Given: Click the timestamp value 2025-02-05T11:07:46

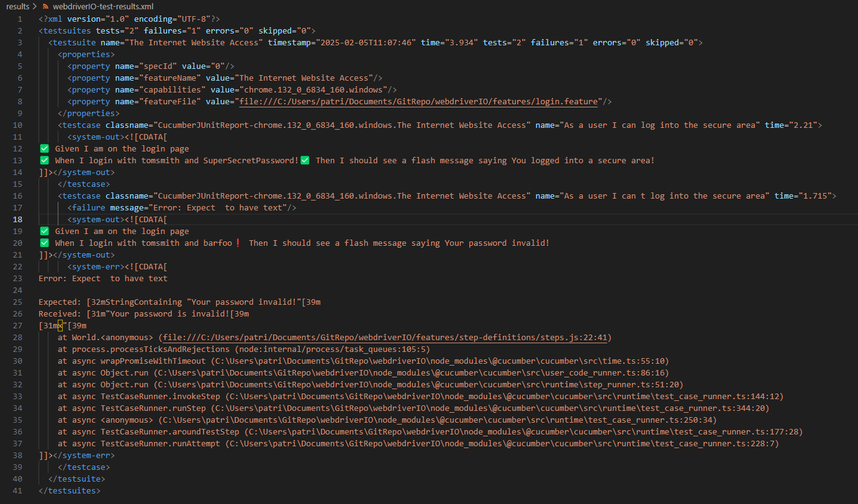Looking at the screenshot, I should coord(366,43).
